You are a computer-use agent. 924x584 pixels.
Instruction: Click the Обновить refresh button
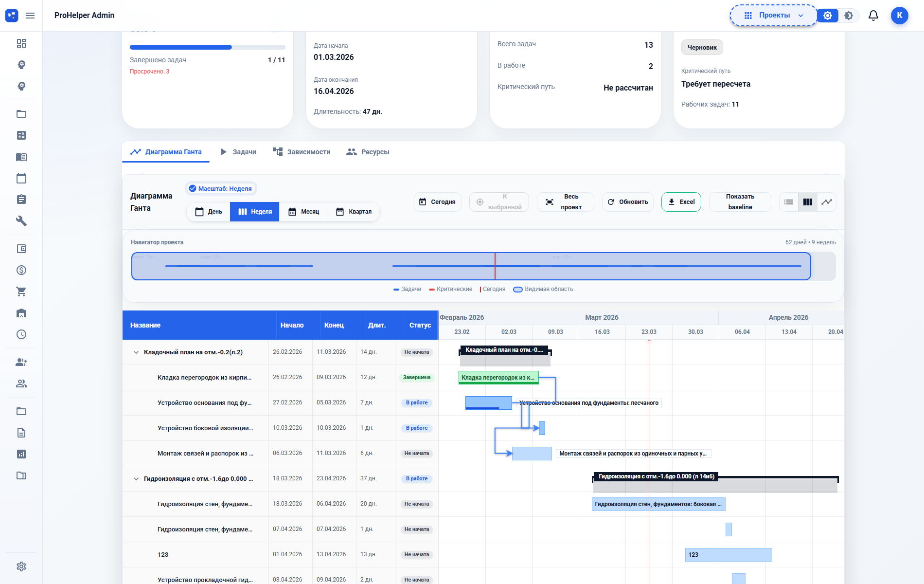627,202
